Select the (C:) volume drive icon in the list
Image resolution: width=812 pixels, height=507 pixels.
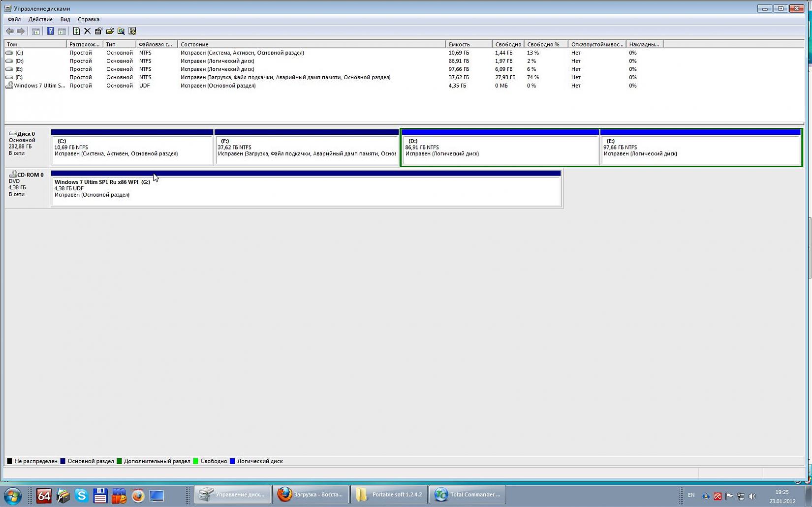tap(9, 53)
